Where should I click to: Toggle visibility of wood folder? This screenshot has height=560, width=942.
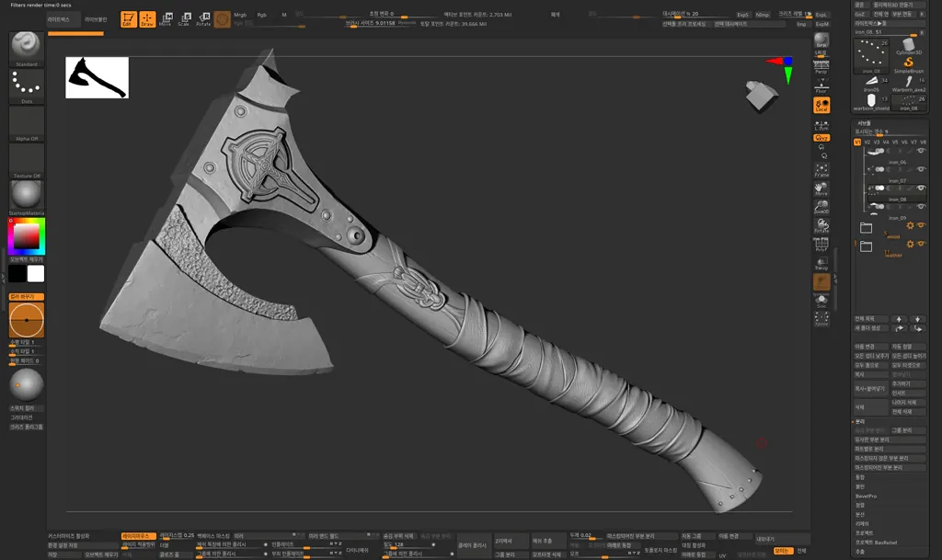coord(921,225)
